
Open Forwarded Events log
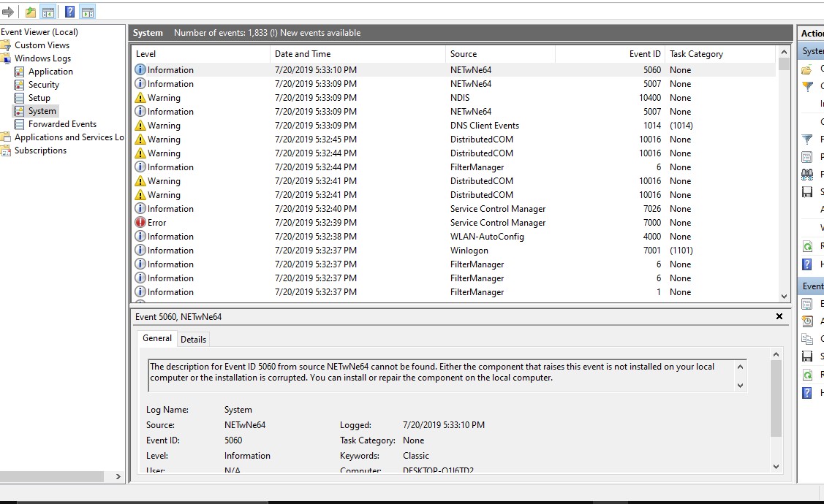tap(62, 124)
